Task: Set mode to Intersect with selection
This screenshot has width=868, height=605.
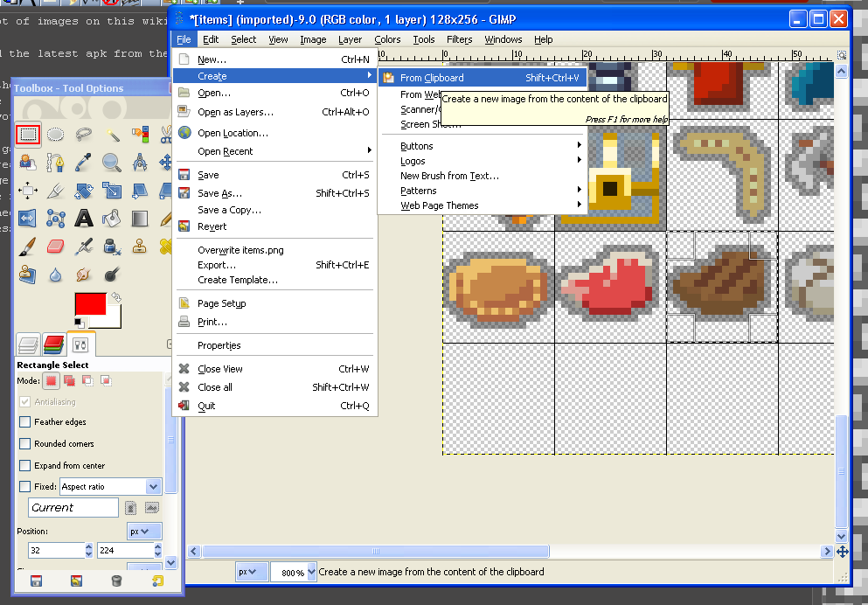Action: [x=106, y=381]
